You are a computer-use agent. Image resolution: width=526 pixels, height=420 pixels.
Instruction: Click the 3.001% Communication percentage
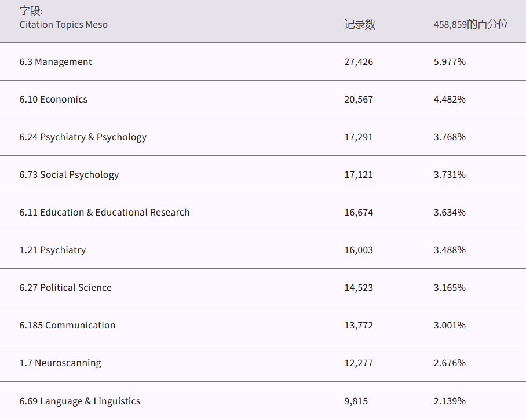[x=450, y=326]
